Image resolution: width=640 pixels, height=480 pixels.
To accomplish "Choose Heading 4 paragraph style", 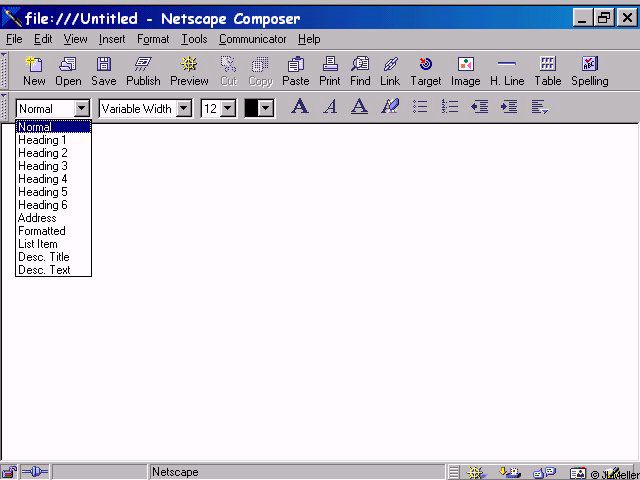I will [53, 179].
